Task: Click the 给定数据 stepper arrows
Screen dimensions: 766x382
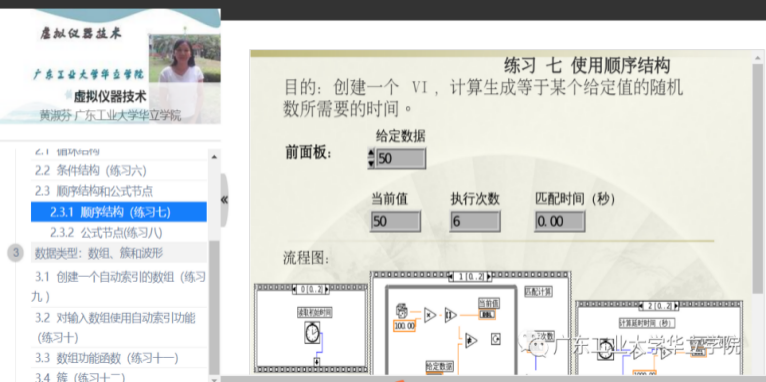Action: tap(371, 158)
